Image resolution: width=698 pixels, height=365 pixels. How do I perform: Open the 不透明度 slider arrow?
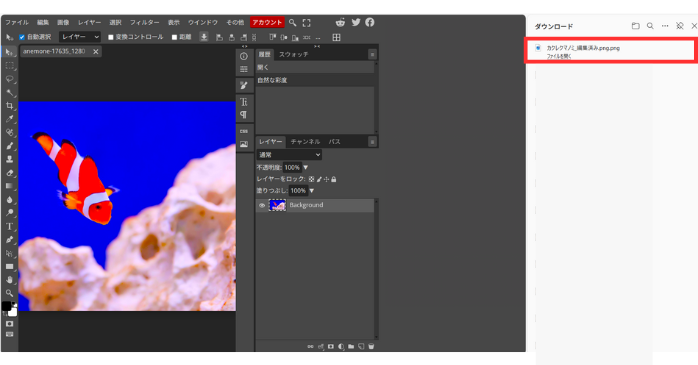[305, 167]
